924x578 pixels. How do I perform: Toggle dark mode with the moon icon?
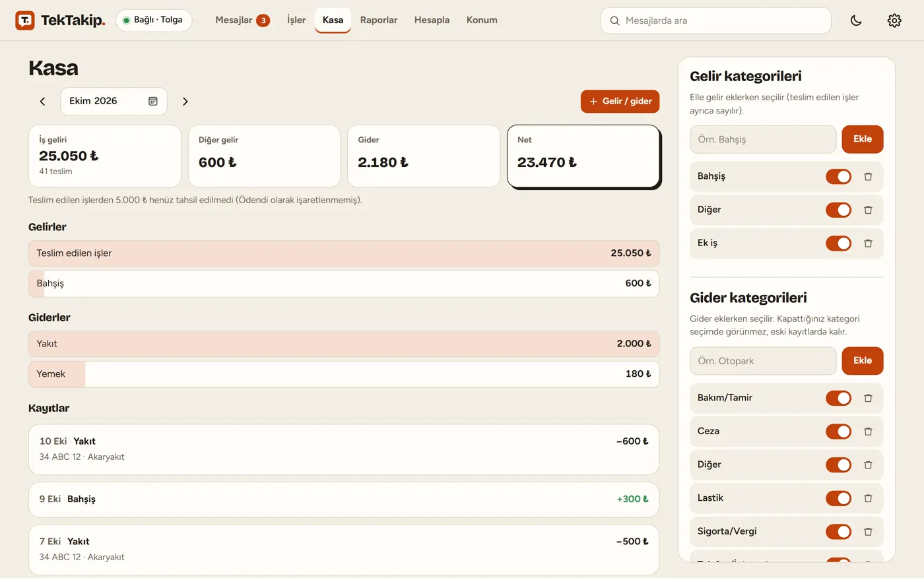pyautogui.click(x=856, y=20)
